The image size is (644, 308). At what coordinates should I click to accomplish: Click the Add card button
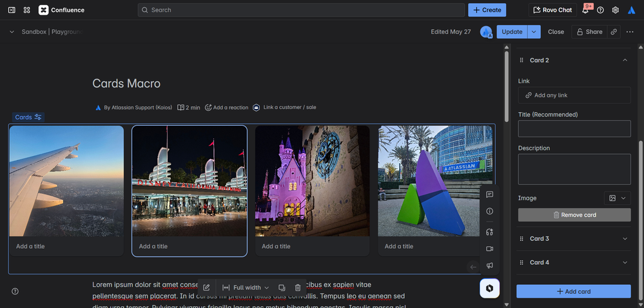pyautogui.click(x=574, y=292)
